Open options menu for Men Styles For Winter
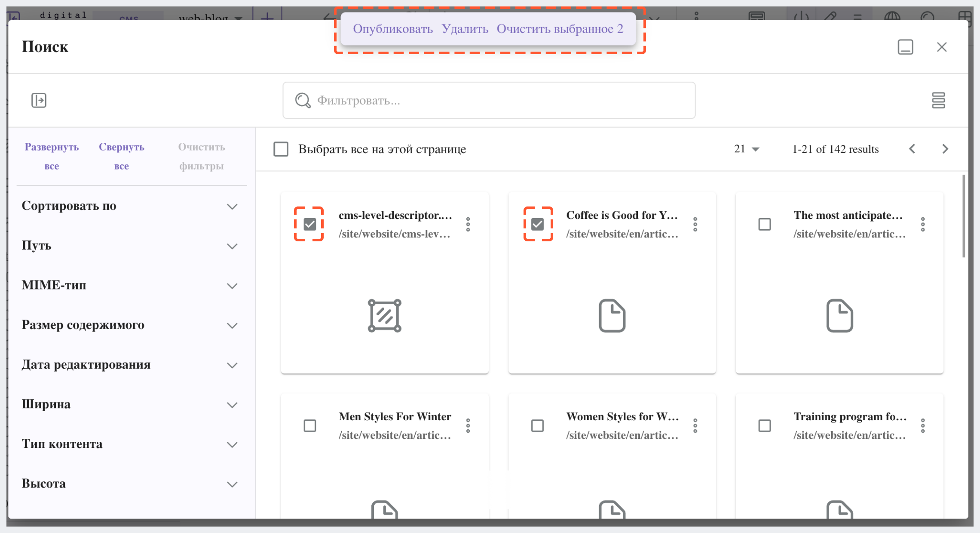The image size is (980, 533). click(468, 425)
